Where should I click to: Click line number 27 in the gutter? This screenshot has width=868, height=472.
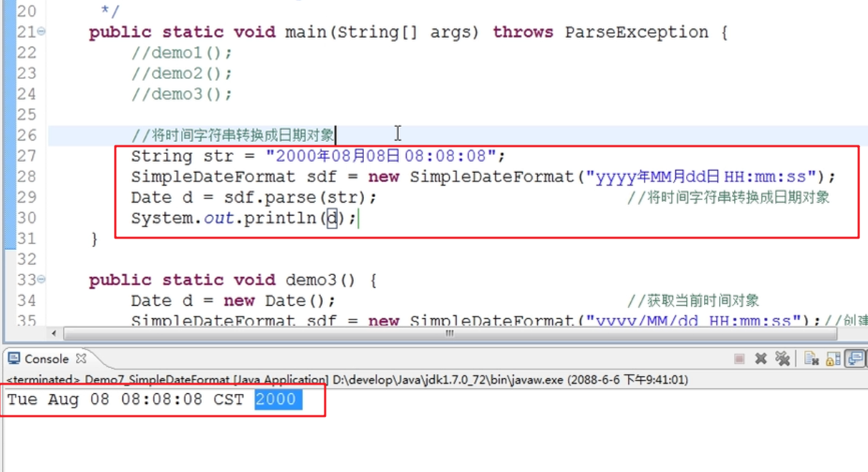[x=26, y=156]
